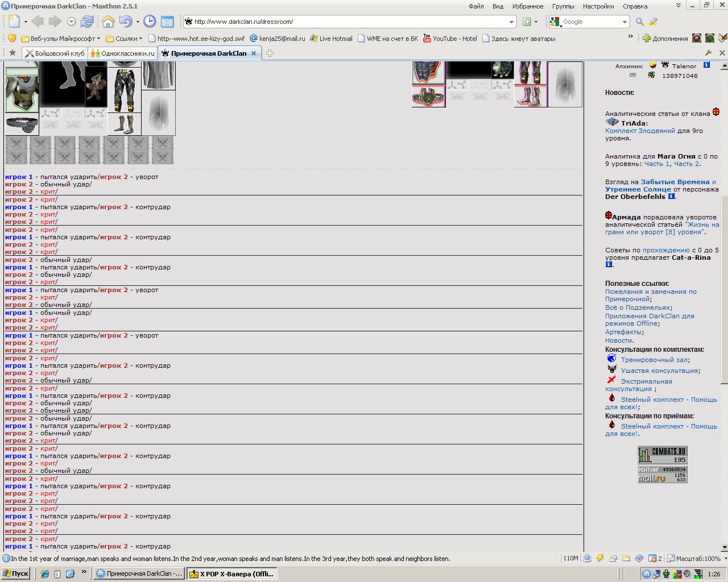Click the Дополнения add-ons button

665,39
